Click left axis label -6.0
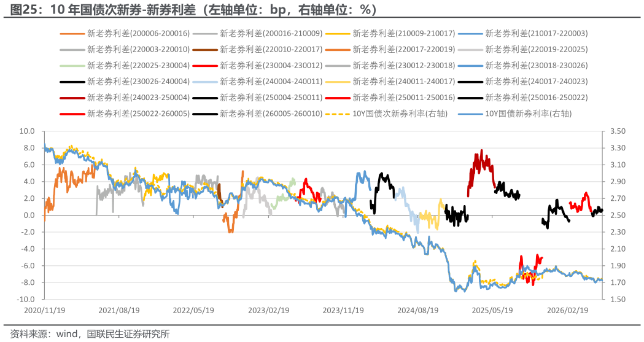 point(28,266)
